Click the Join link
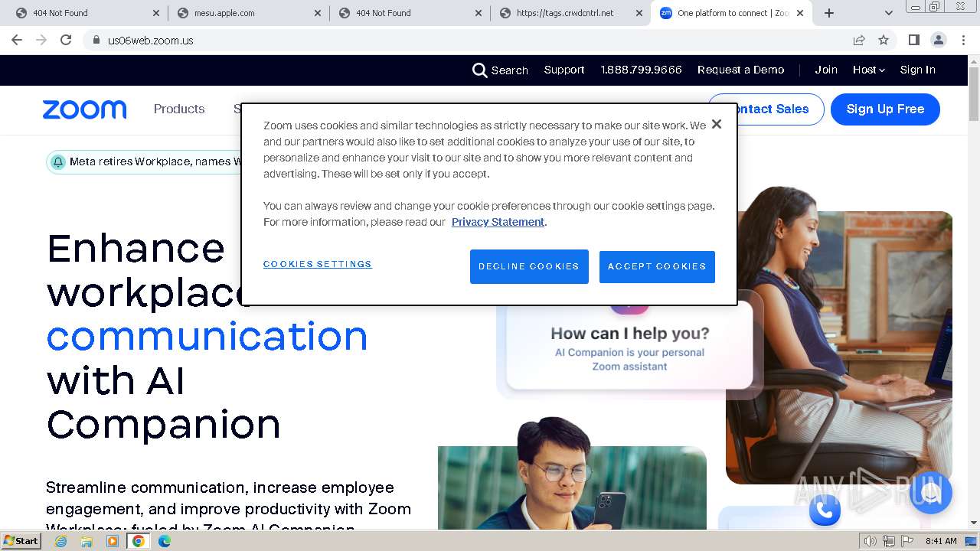 pyautogui.click(x=825, y=70)
